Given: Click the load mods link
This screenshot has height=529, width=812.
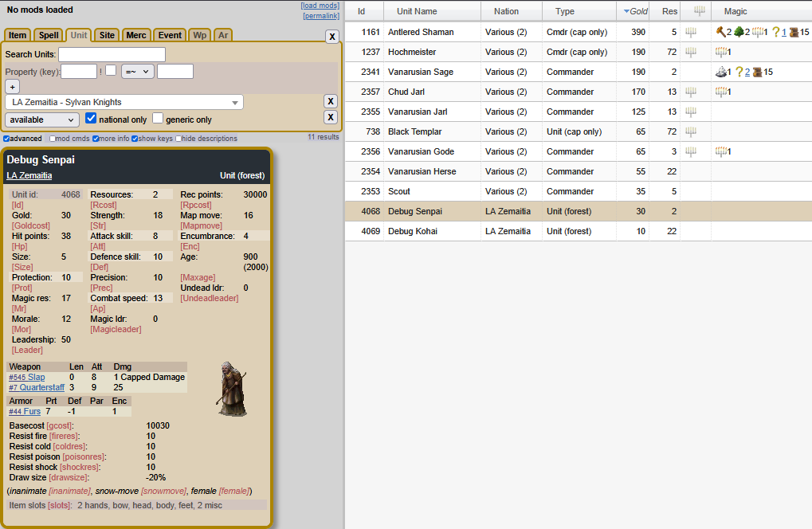Looking at the screenshot, I should coord(320,6).
